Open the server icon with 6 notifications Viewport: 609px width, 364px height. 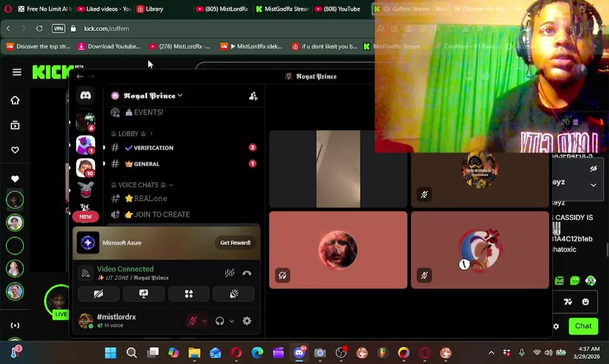(85, 121)
